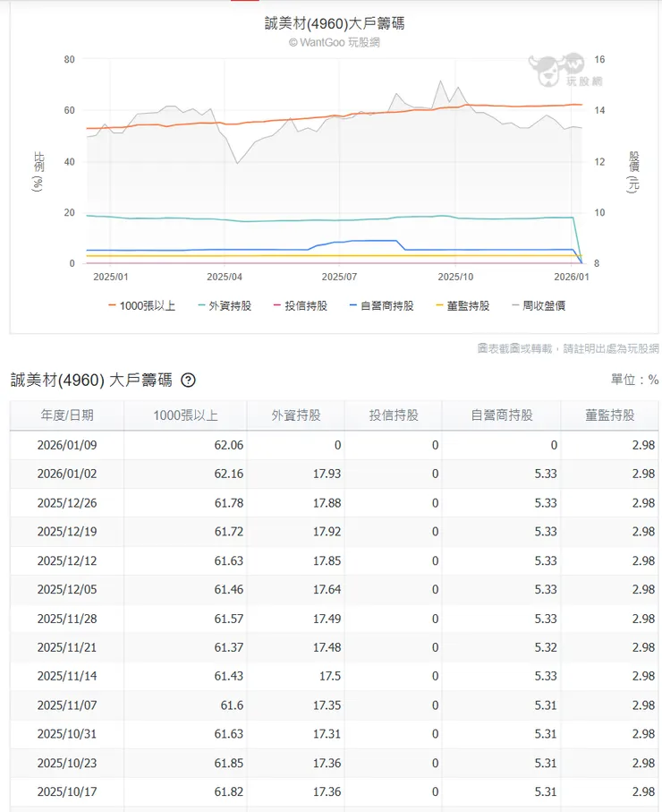Viewport: 662px width, 812px height.
Task: Click the 外資持股 value 17.5
Action: [330, 676]
